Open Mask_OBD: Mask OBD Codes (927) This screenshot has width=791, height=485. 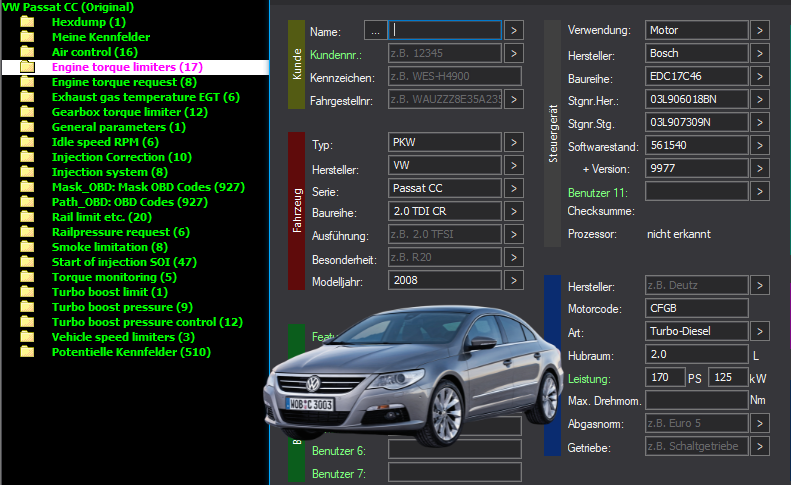pyautogui.click(x=148, y=187)
